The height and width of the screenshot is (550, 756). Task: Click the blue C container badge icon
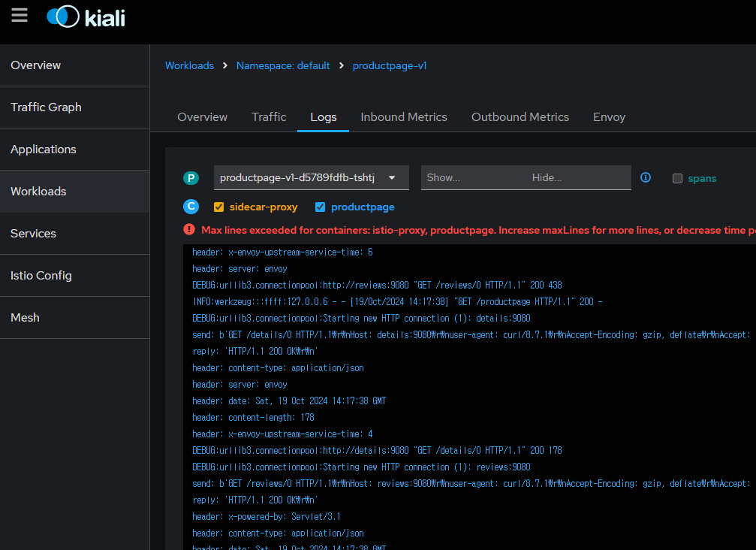191,207
